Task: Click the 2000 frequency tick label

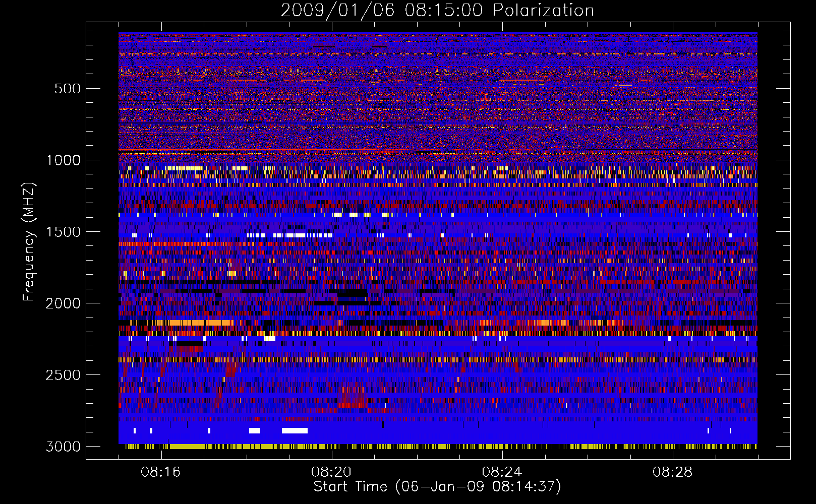Action: point(63,303)
